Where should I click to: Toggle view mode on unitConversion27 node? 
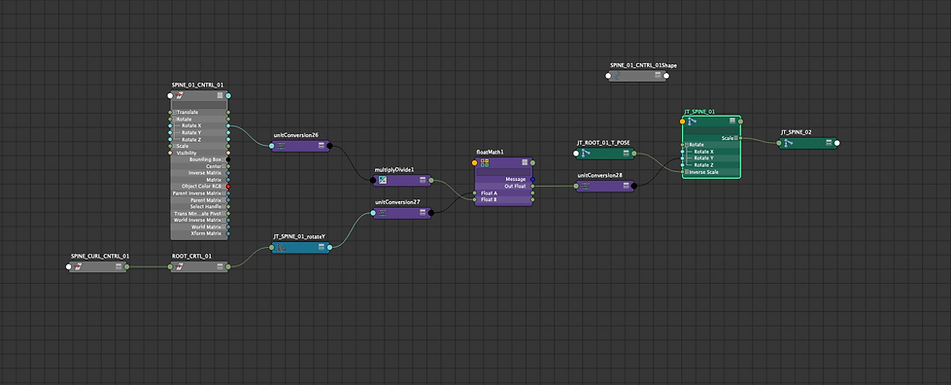(423, 213)
